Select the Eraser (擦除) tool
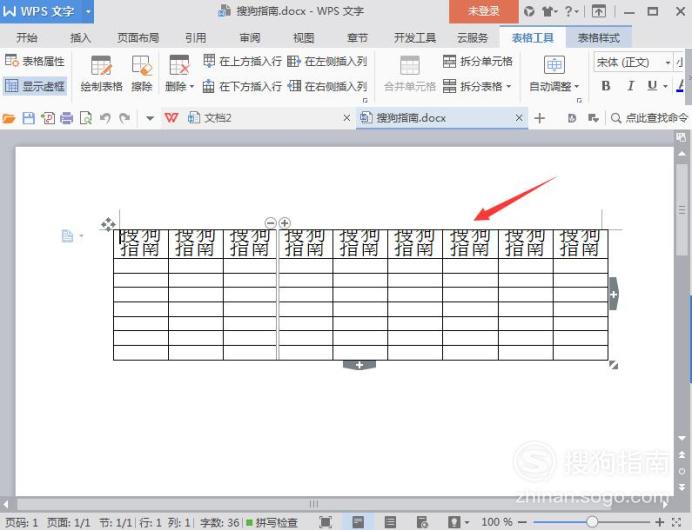 [142, 73]
